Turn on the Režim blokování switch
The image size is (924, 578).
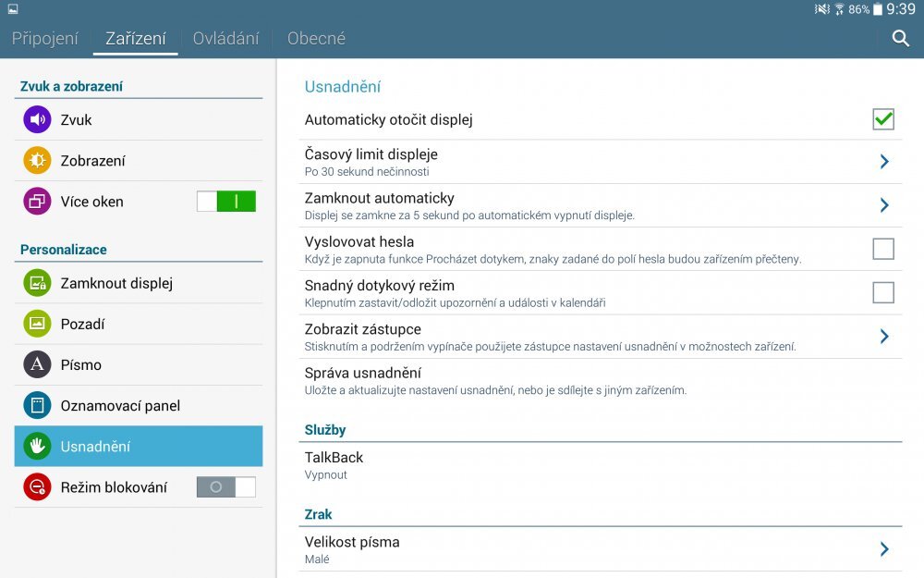226,487
